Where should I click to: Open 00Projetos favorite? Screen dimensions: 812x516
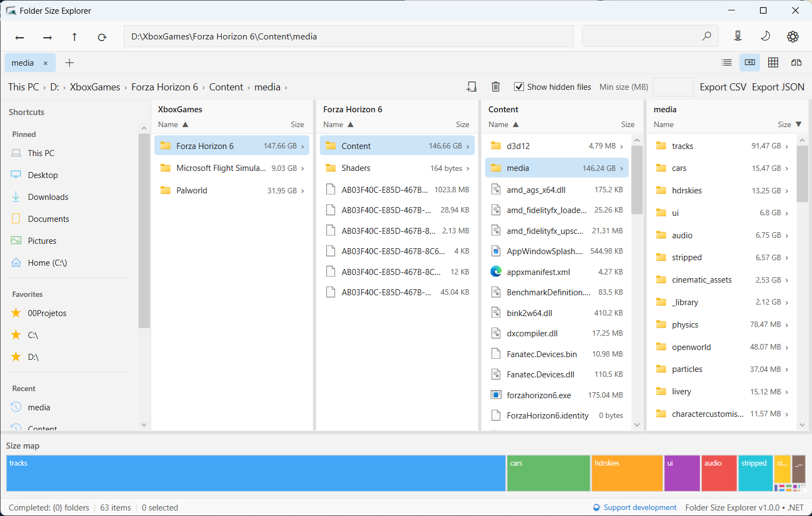47,313
